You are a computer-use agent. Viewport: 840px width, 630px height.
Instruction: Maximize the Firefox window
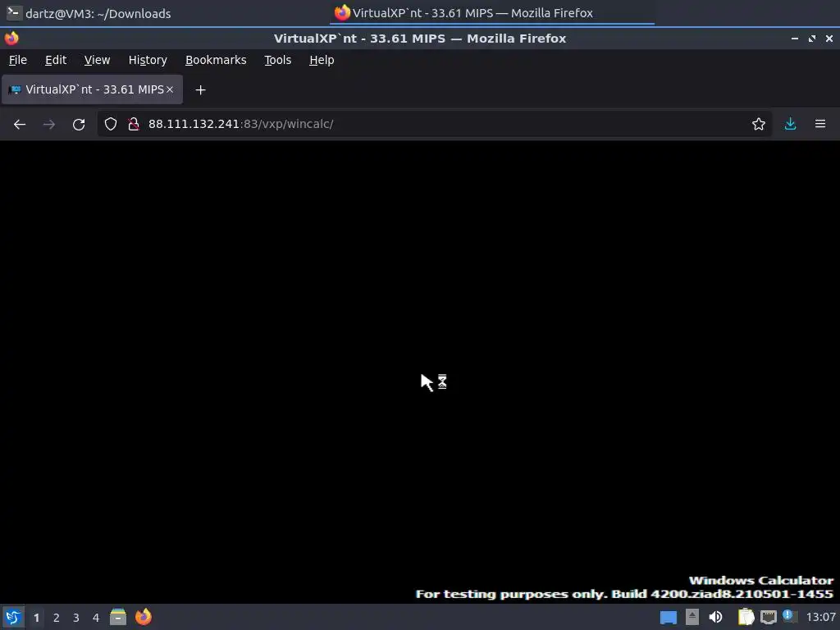click(812, 39)
